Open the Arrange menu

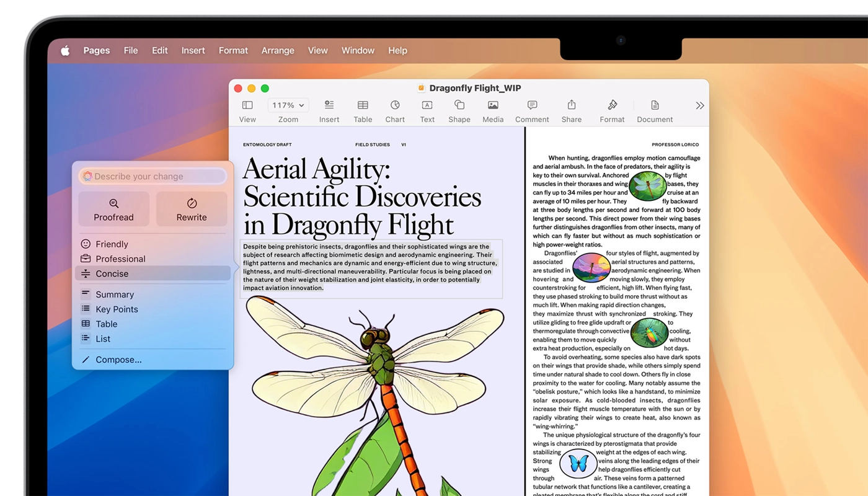pyautogui.click(x=278, y=51)
